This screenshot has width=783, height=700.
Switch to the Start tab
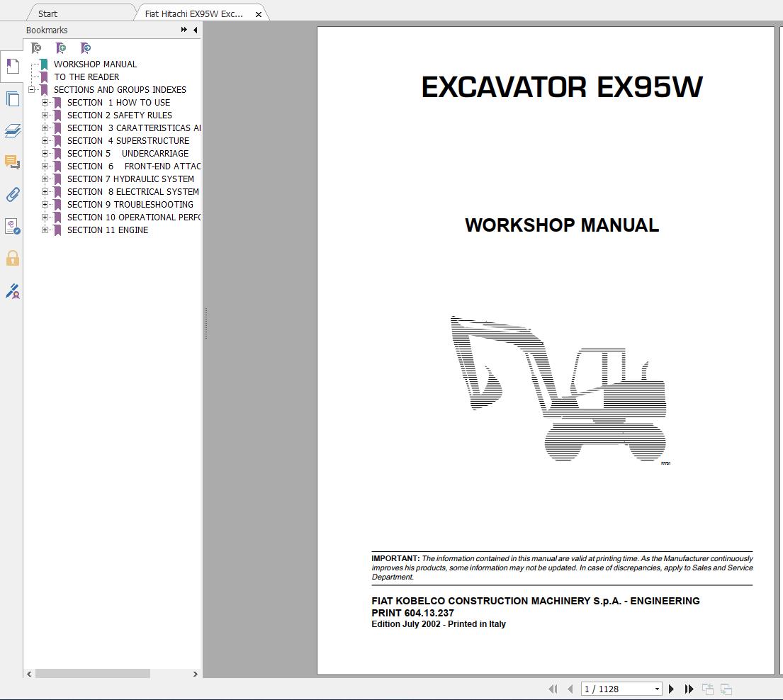48,14
